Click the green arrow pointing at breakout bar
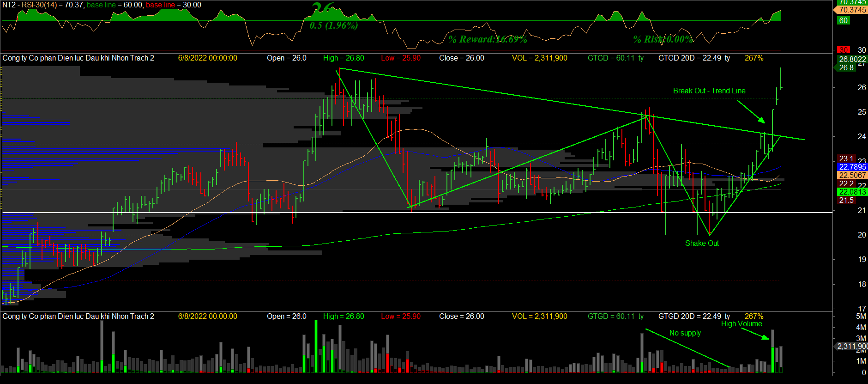 (x=751, y=112)
